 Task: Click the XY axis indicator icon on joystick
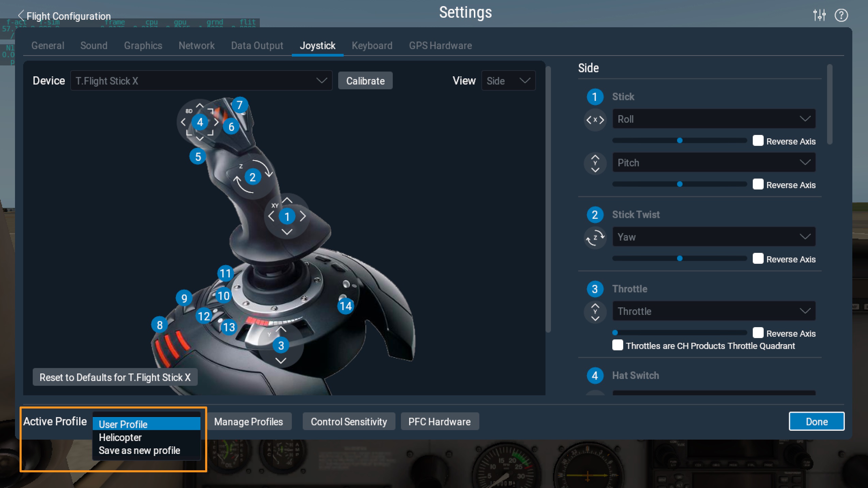click(x=287, y=216)
